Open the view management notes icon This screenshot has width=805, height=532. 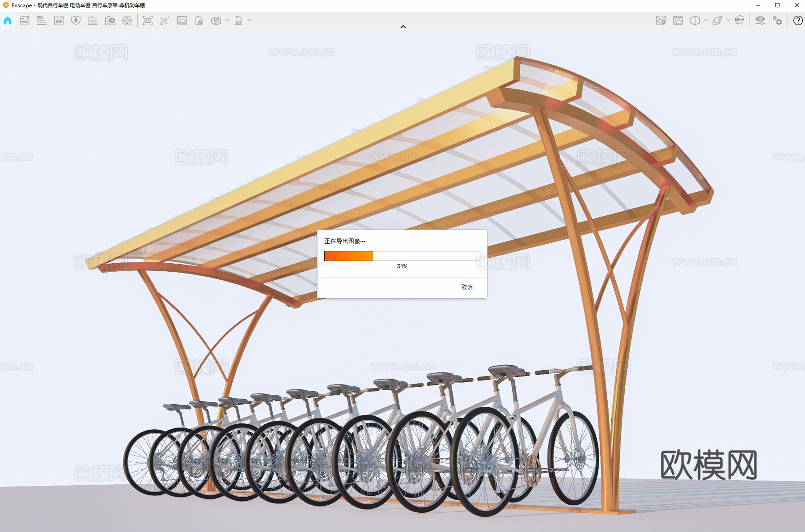coord(25,21)
